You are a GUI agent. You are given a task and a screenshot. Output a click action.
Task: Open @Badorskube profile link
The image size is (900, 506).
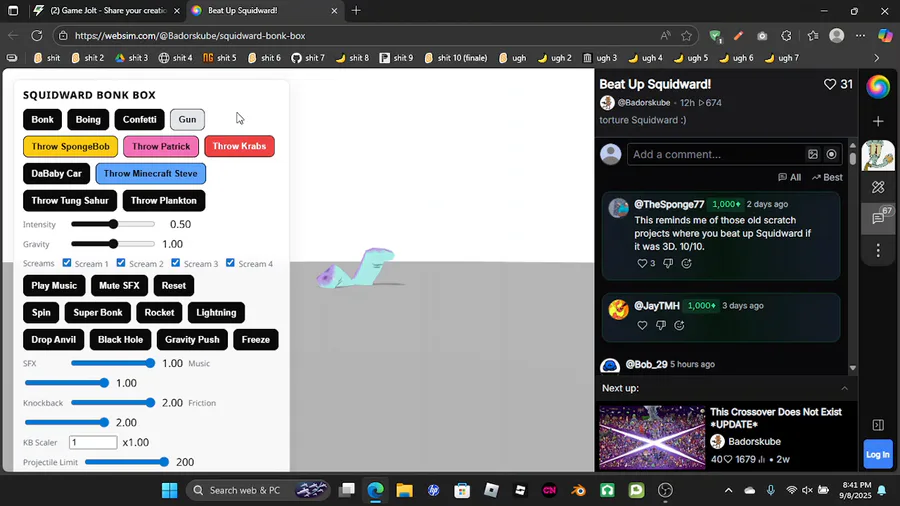(643, 103)
